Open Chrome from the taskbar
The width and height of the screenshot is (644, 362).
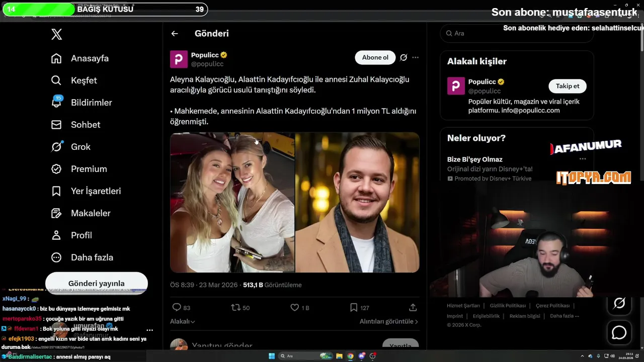[x=350, y=356]
